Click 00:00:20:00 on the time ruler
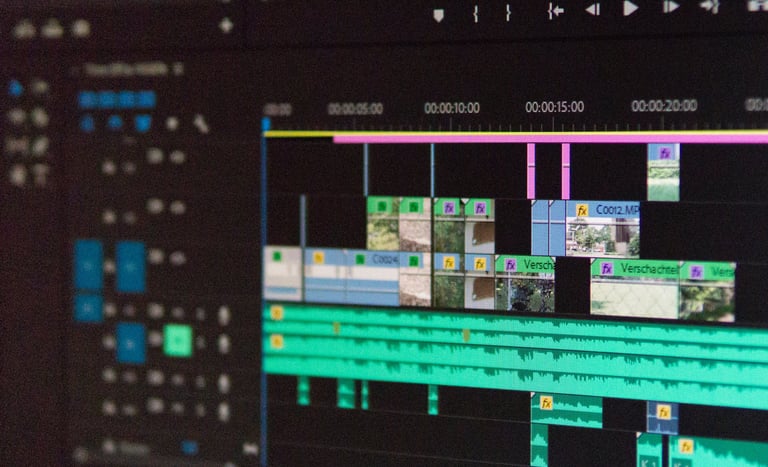 pos(664,105)
